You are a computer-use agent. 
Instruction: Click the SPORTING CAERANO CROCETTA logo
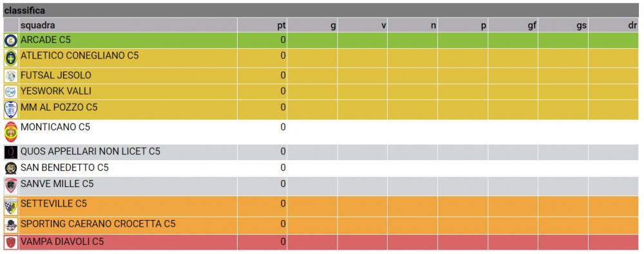tap(11, 225)
